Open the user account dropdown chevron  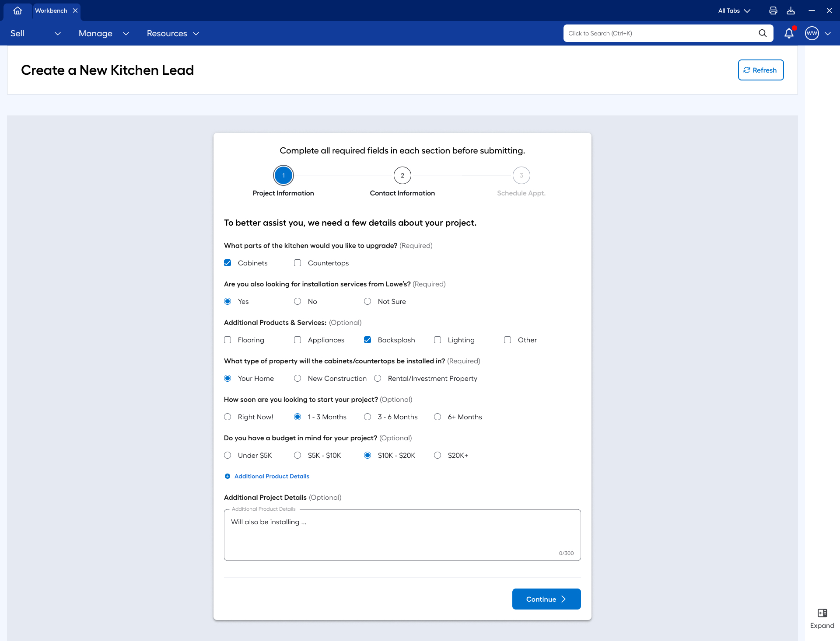828,33
